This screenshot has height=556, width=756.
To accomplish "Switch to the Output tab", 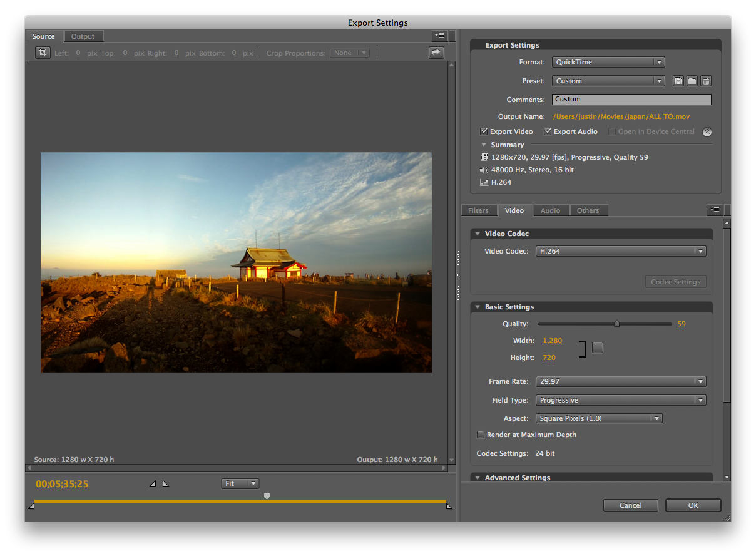I will (83, 36).
